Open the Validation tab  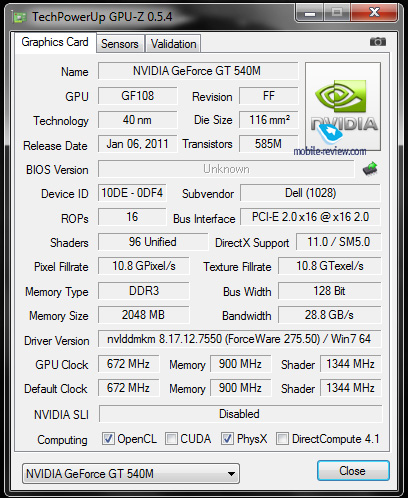coord(173,44)
